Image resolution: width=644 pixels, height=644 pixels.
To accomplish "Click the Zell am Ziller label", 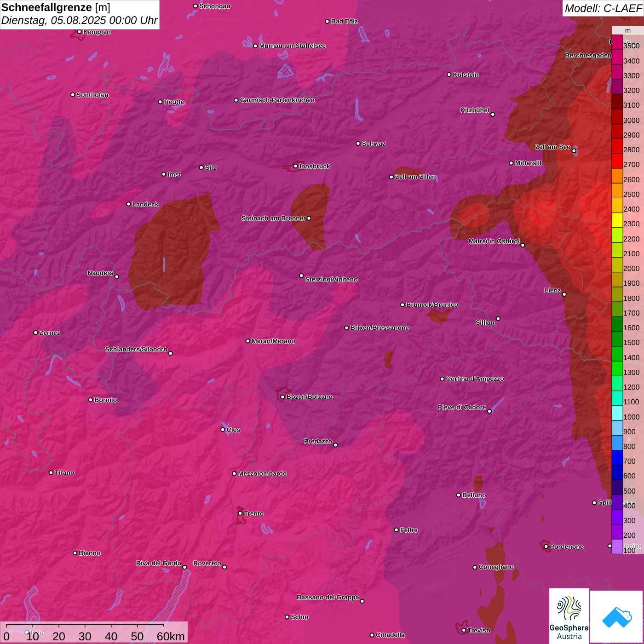I will click(x=415, y=177).
